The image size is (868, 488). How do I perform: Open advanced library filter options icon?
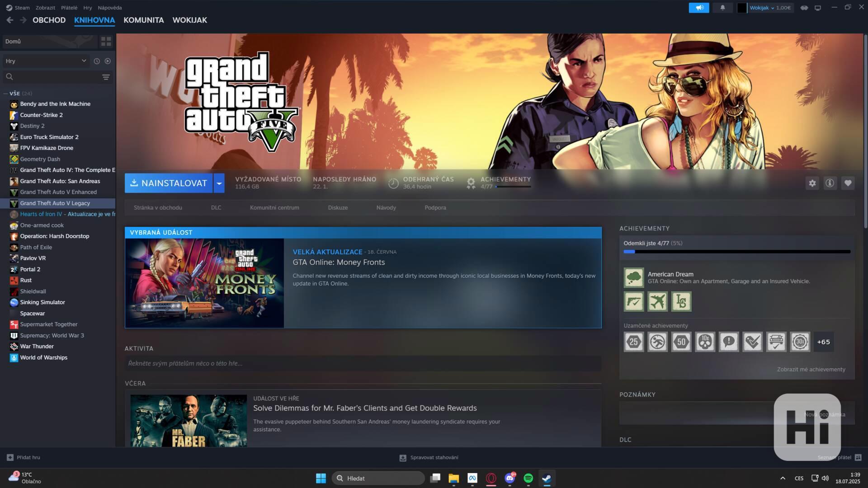coord(106,77)
